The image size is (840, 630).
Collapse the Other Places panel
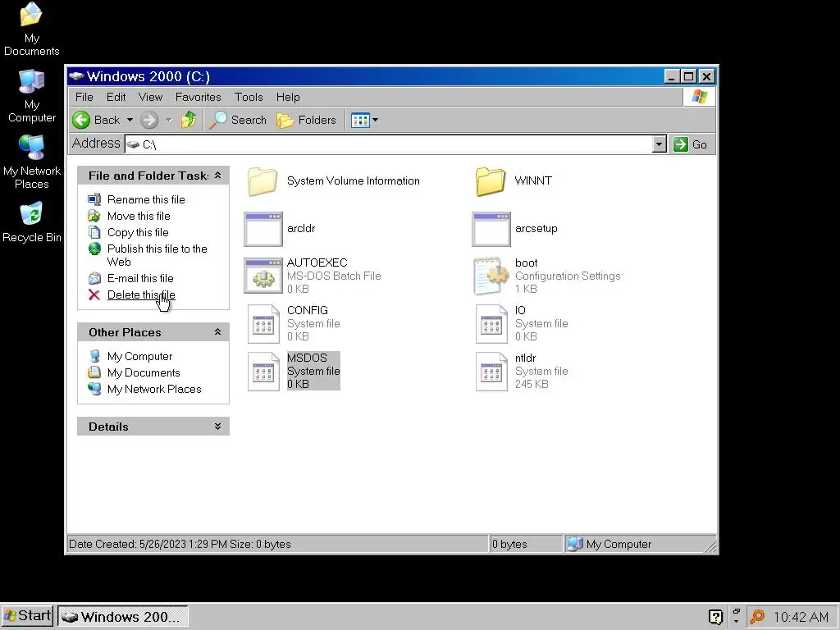point(217,332)
